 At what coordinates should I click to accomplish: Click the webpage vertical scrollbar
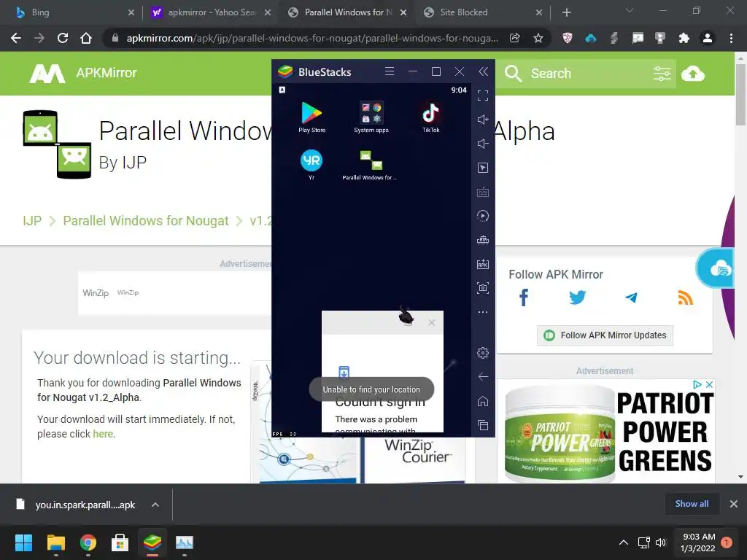740,94
